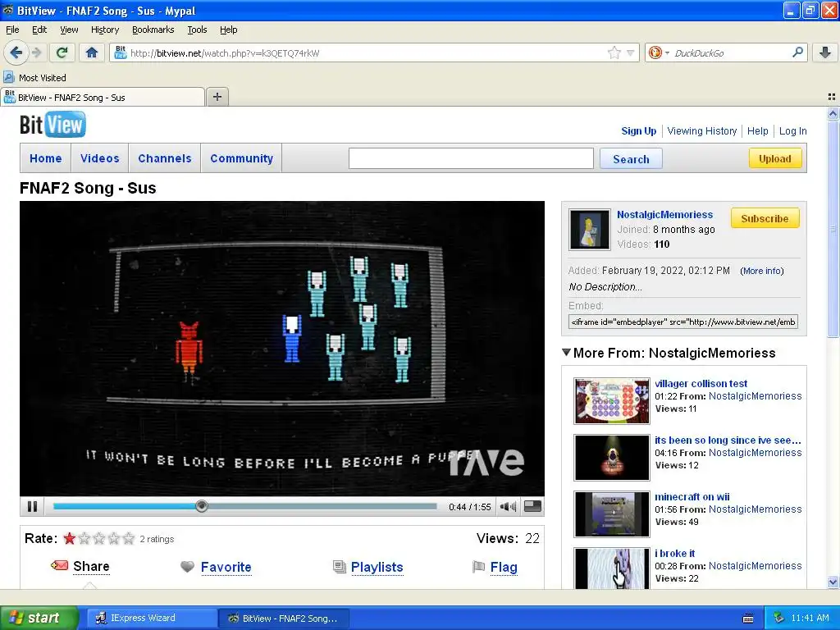
Task: Click the tab groups grid icon
Action: 832,97
